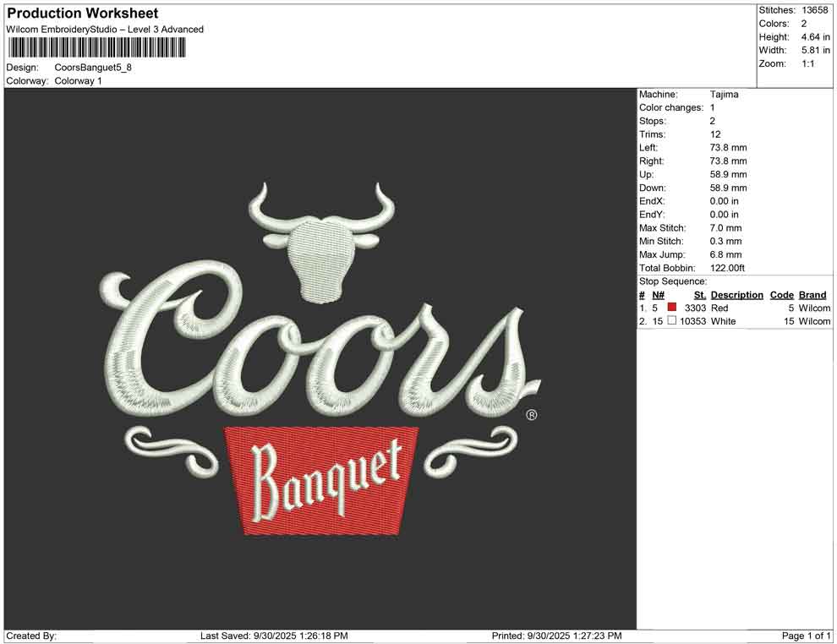
Task: Click the stitches count 13658
Action: 814,10
